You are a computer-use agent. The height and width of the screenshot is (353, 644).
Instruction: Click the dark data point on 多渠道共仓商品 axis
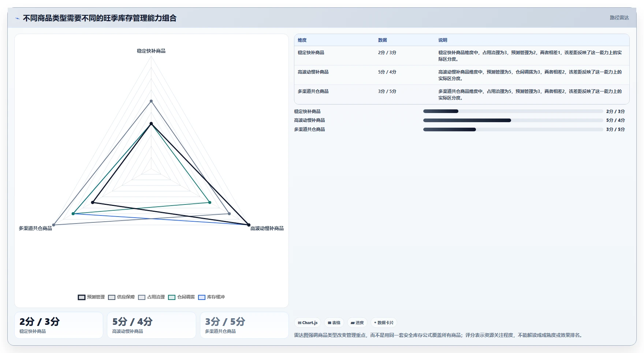pos(93,202)
